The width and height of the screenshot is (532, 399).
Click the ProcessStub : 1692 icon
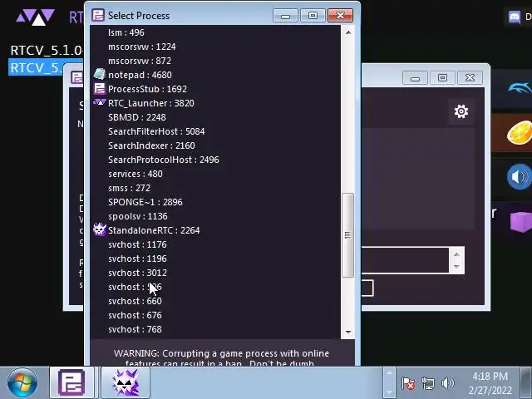click(x=100, y=89)
